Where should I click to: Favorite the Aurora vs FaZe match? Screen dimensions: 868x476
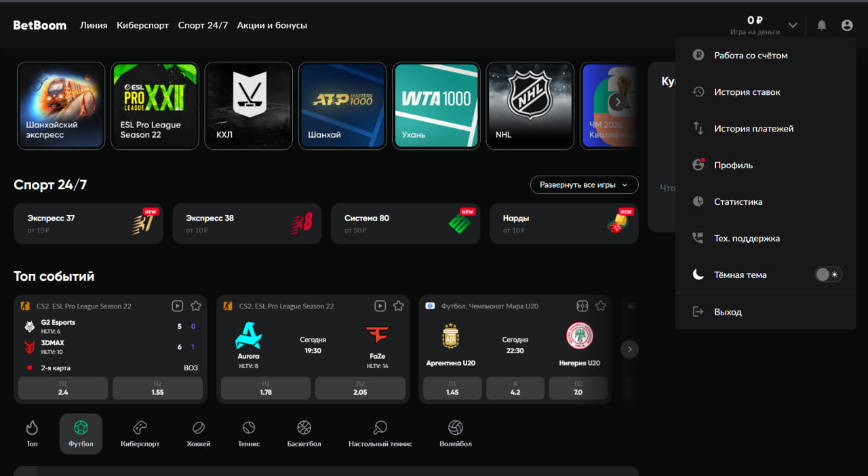[399, 306]
